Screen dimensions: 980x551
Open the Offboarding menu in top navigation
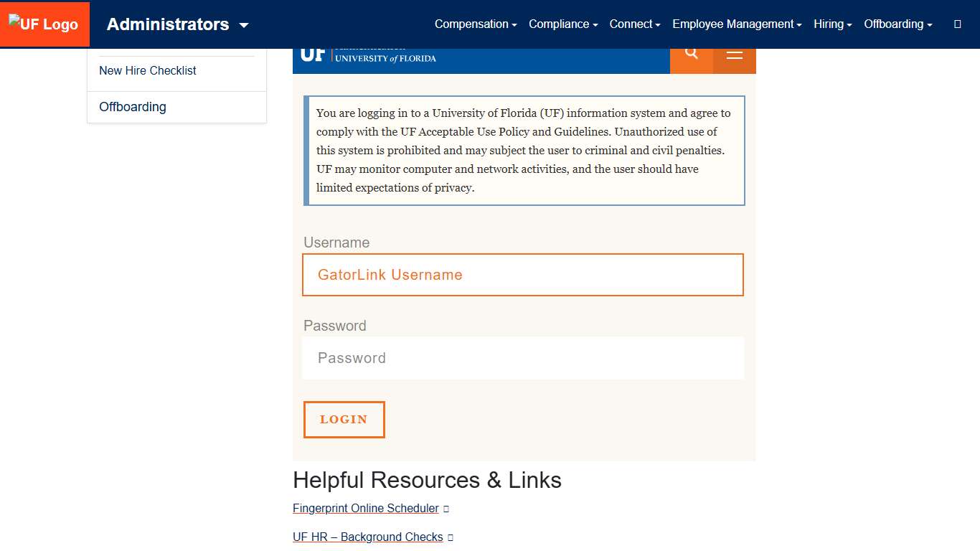coord(897,24)
